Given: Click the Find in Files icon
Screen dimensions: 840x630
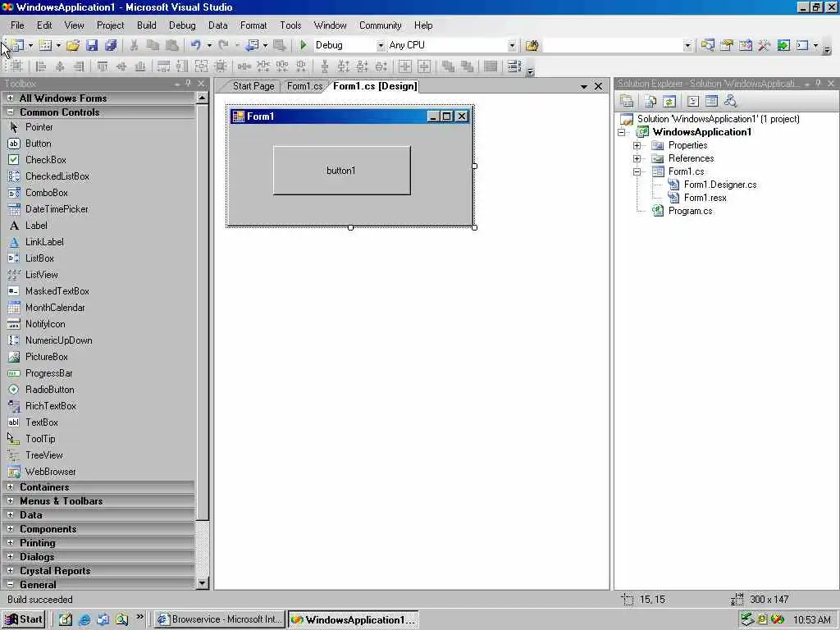Looking at the screenshot, I should tap(532, 46).
